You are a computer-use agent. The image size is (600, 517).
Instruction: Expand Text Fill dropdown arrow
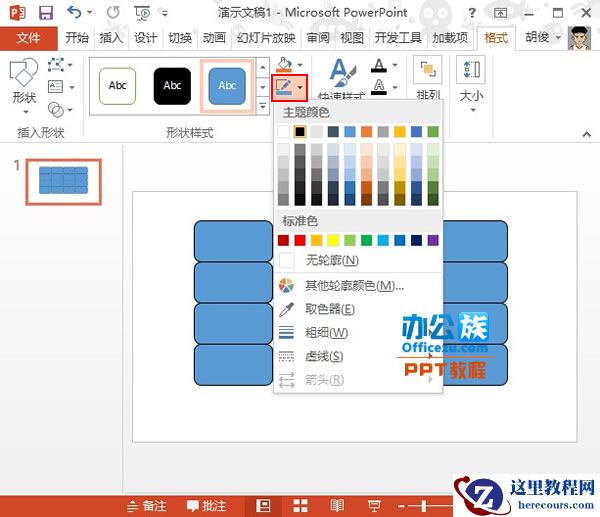point(395,65)
